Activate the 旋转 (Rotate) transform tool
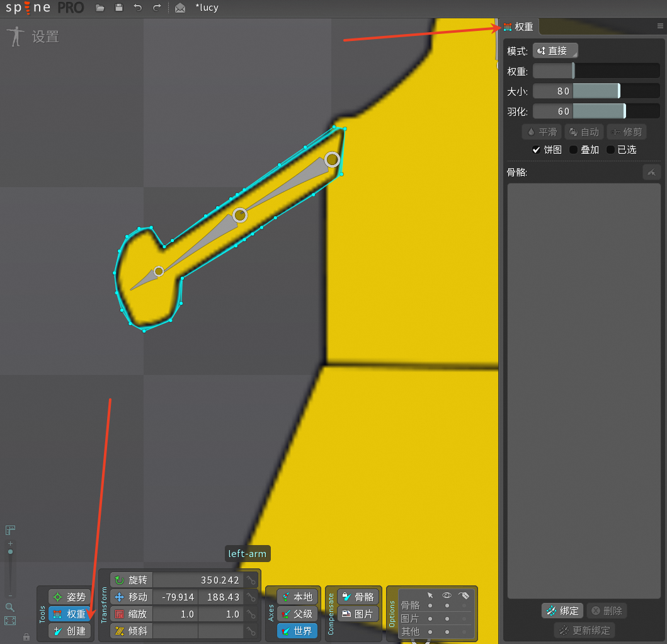 click(x=132, y=580)
